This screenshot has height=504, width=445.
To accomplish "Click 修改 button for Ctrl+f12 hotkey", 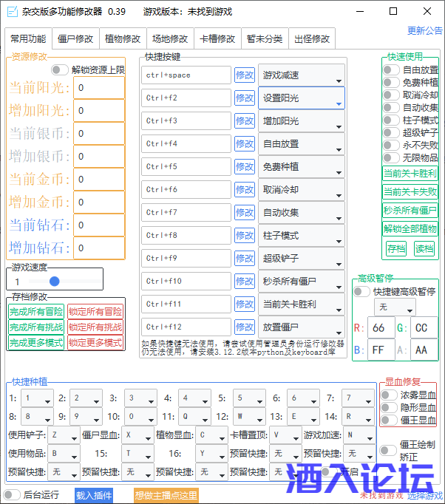I will click(245, 327).
